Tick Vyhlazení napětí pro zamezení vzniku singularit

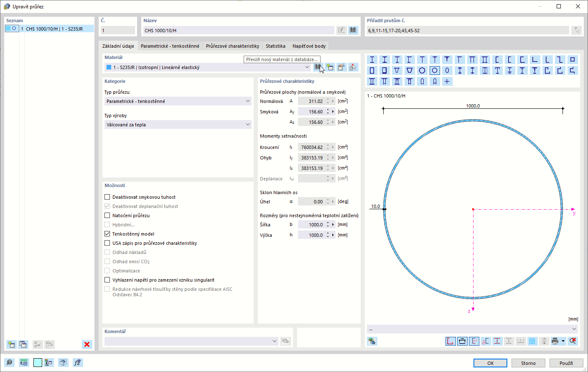(107, 280)
